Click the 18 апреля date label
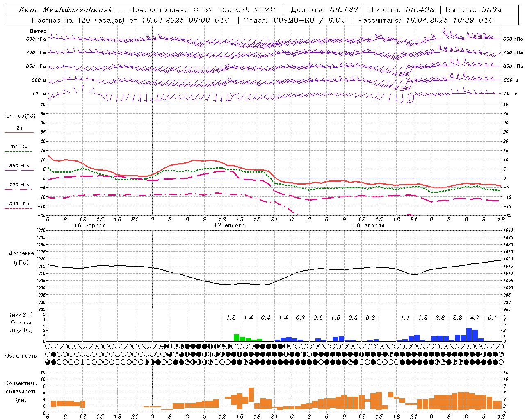The image size is (525, 420). click(369, 226)
